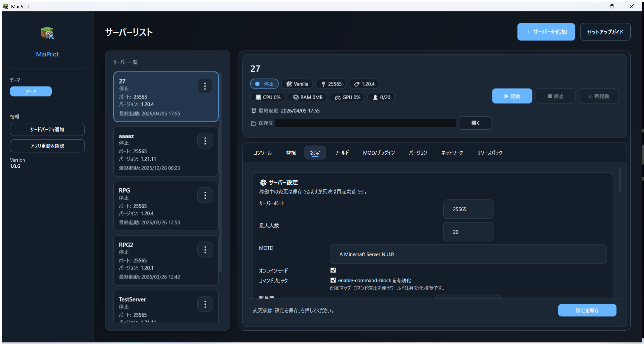This screenshot has width=644, height=344.
Task: Open the kebab menu on aaaaz server
Action: coord(205,141)
